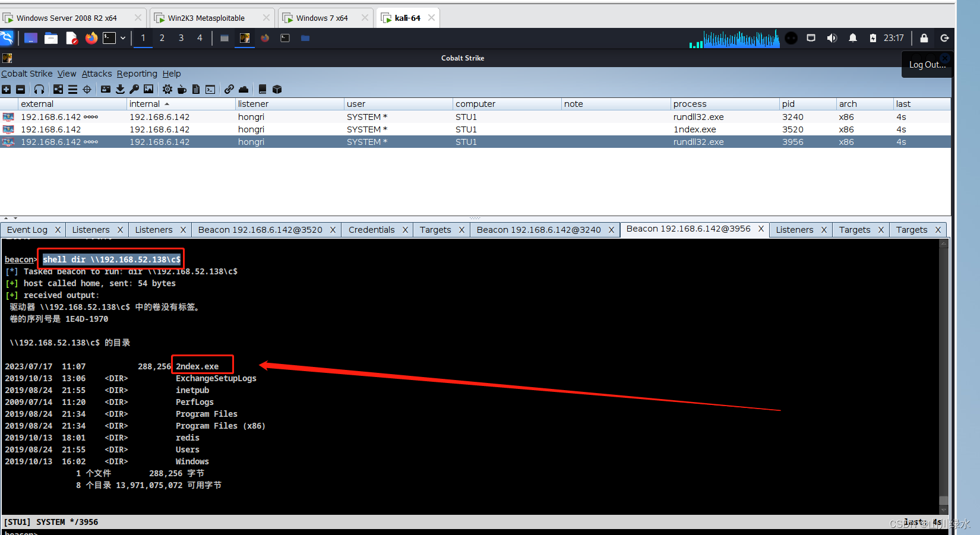Sort sessions by the process column header
The width and height of the screenshot is (980, 535).
(725, 104)
